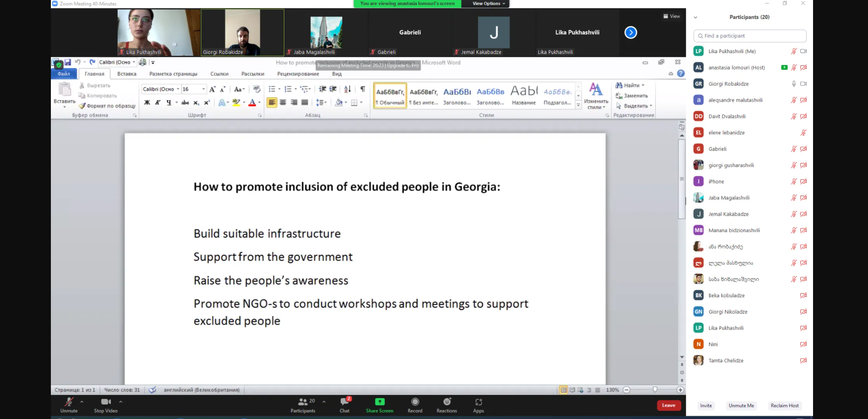This screenshot has width=868, height=419.
Task: Expand the View Options dropdown
Action: [x=488, y=4]
